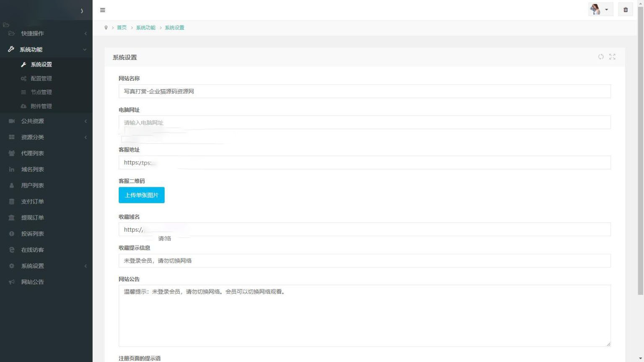Open 在线访客 from the sidebar
This screenshot has height=362, width=644.
[x=33, y=250]
